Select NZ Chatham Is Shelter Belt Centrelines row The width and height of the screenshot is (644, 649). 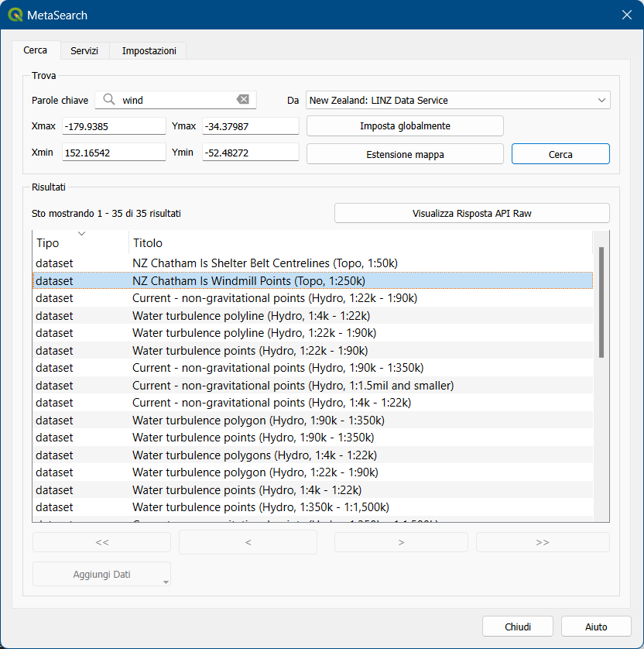tap(313, 263)
